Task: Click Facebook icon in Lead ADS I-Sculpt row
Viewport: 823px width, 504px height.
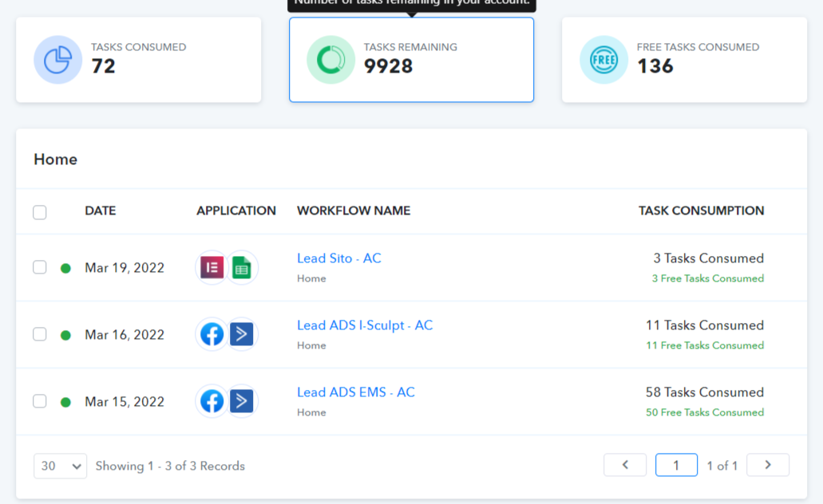Action: (212, 335)
